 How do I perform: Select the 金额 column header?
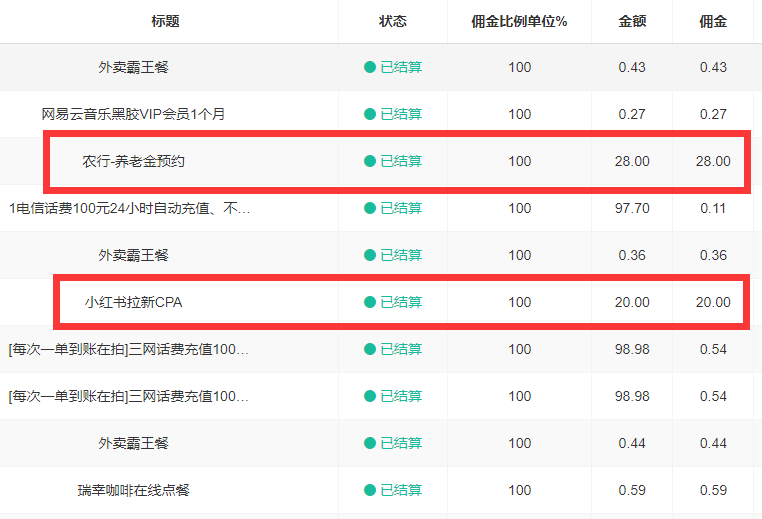(x=632, y=21)
